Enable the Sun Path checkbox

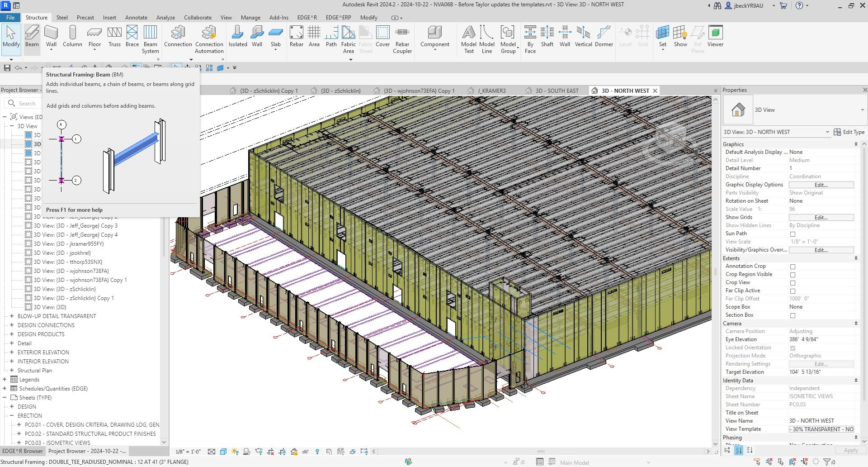click(793, 234)
